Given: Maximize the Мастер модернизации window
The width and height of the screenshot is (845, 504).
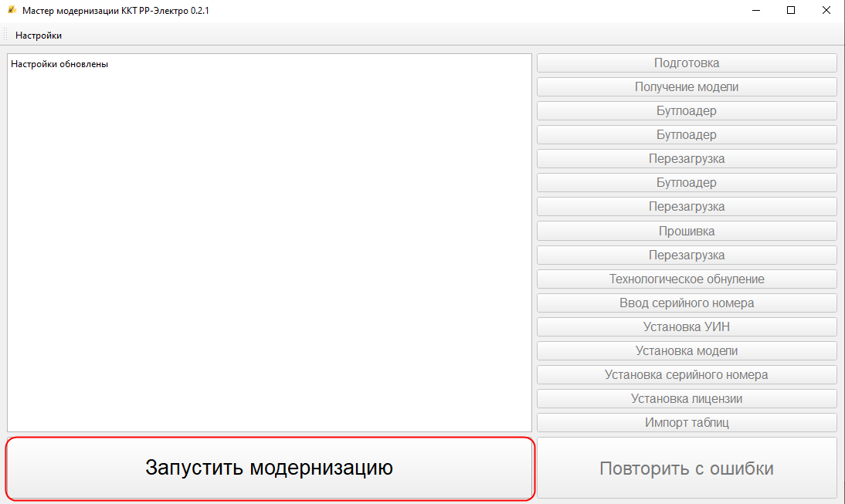Looking at the screenshot, I should pos(790,11).
